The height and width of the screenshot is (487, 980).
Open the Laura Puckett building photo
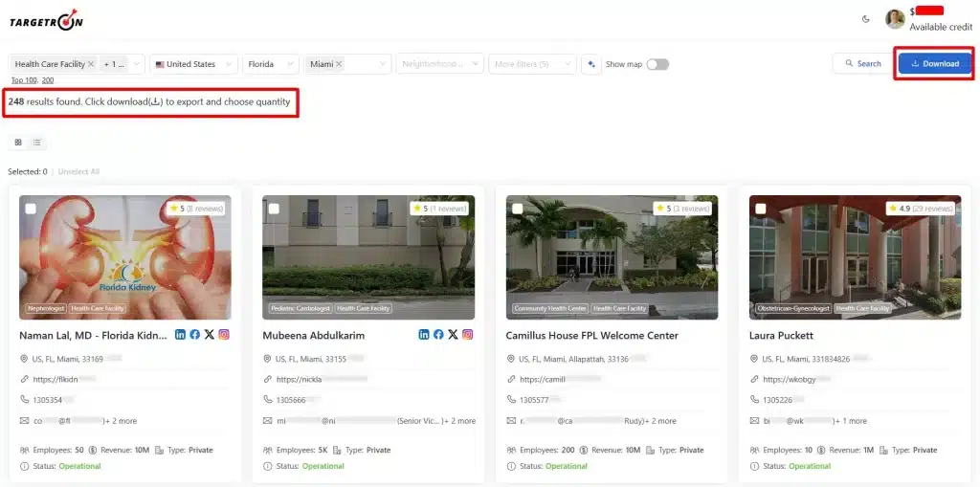coord(855,257)
